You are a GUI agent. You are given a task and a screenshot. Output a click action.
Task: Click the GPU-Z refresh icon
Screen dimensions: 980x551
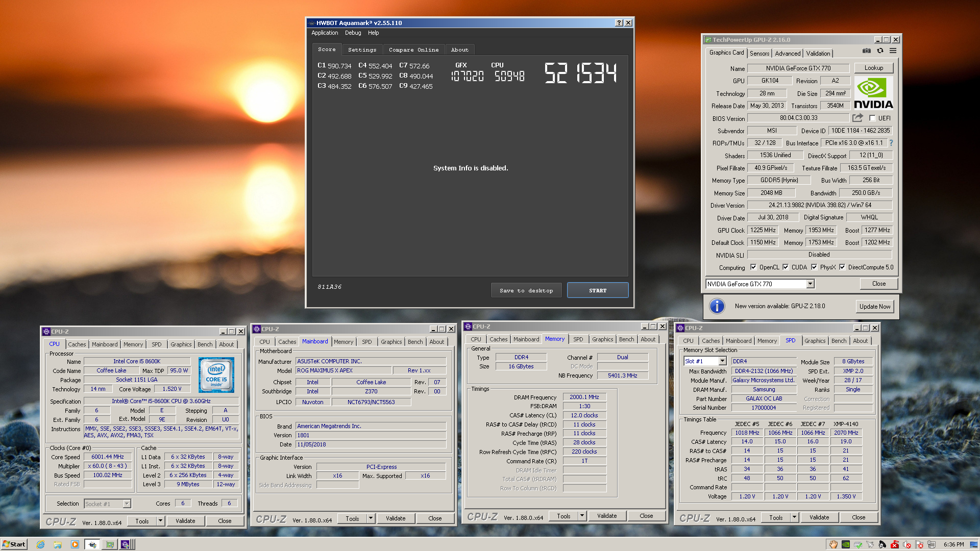pyautogui.click(x=880, y=51)
